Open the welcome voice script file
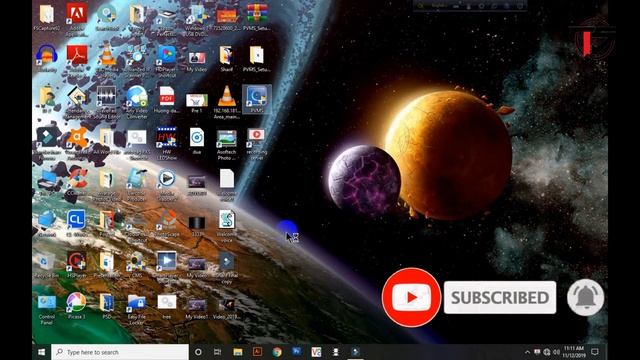640x360 pixels. click(x=227, y=225)
